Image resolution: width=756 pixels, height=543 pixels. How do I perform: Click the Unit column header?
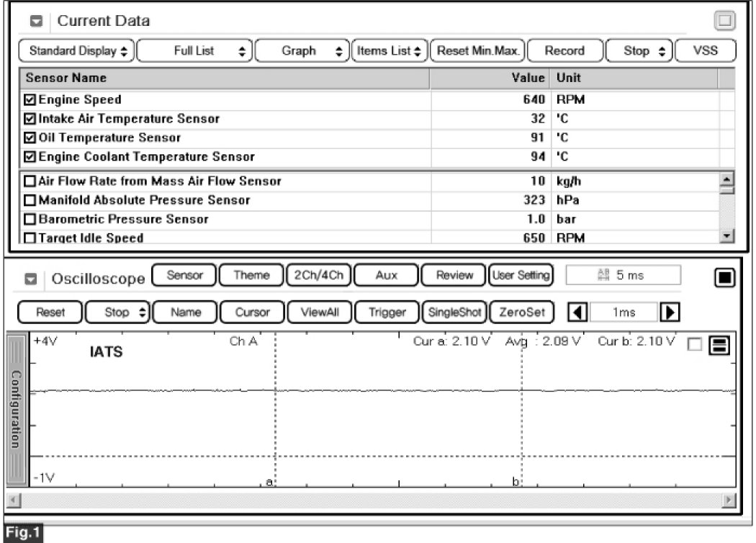(634, 78)
